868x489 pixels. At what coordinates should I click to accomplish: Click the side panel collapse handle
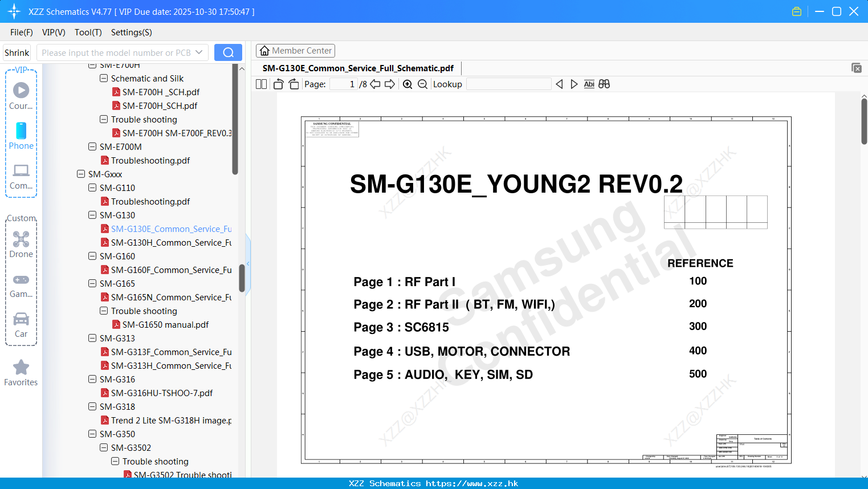pyautogui.click(x=248, y=263)
